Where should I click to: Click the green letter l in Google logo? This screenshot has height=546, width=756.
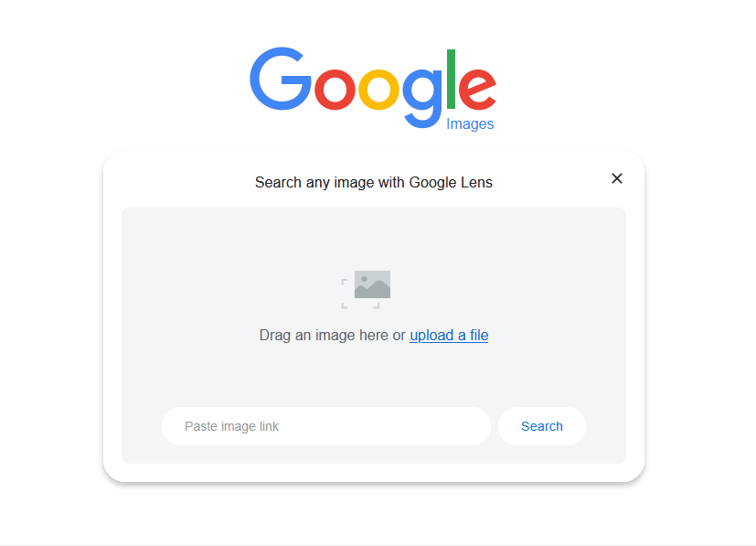[x=452, y=79]
